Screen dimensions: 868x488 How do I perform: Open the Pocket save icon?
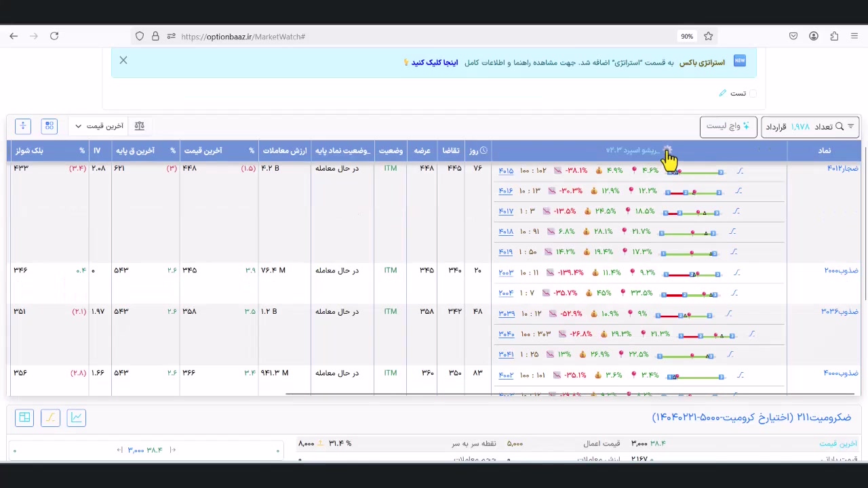(x=793, y=37)
